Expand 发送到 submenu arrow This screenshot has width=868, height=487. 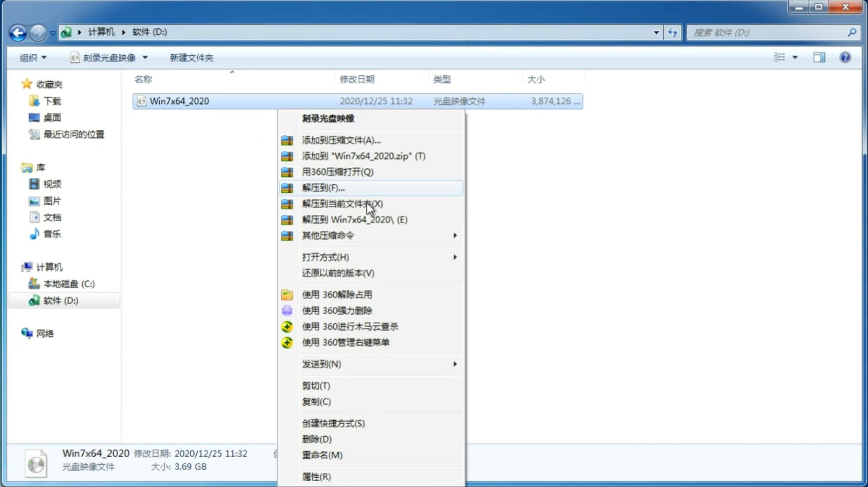point(455,363)
